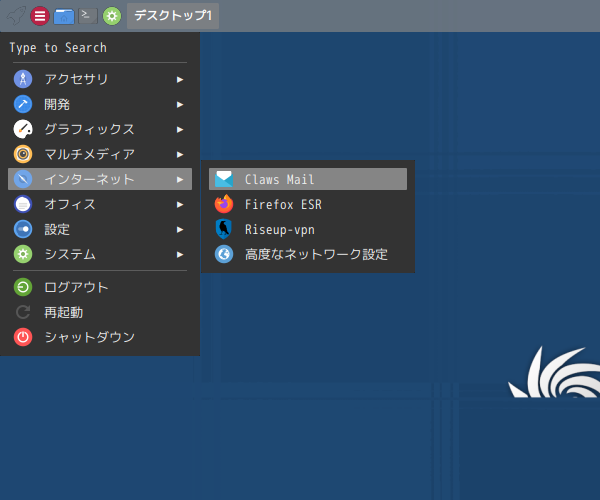The height and width of the screenshot is (500, 600).
Task: Click the インターネット submenu arrow
Action: 180,179
